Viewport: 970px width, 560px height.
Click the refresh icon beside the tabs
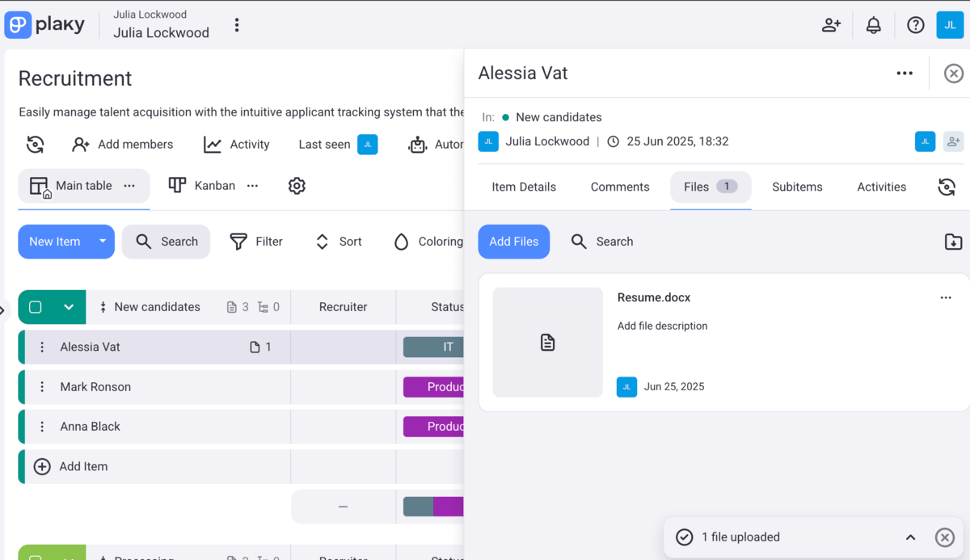point(947,187)
